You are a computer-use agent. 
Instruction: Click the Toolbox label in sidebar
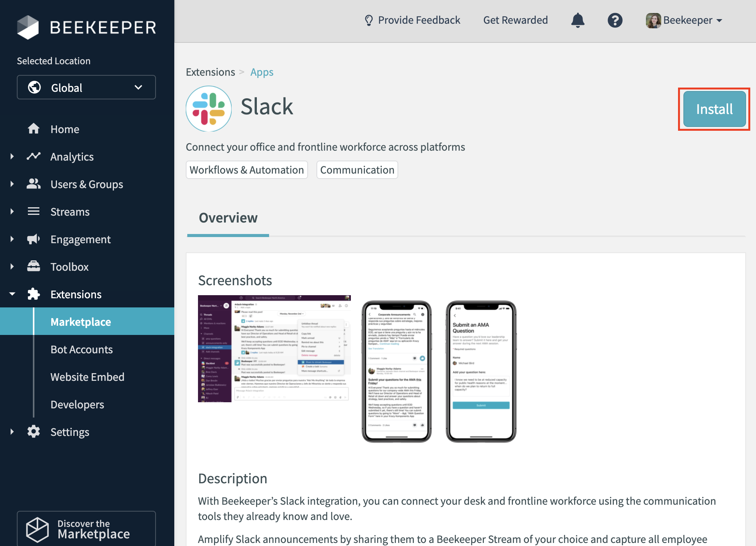click(x=70, y=266)
